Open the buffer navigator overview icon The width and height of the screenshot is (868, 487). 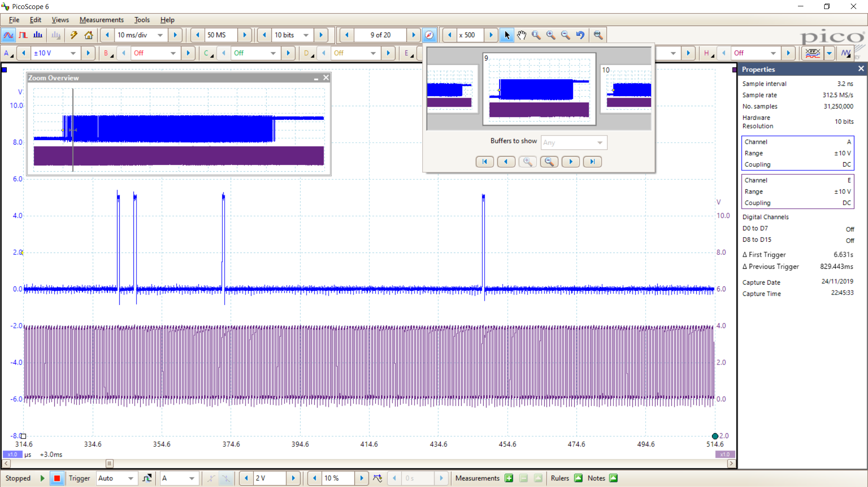pos(429,35)
